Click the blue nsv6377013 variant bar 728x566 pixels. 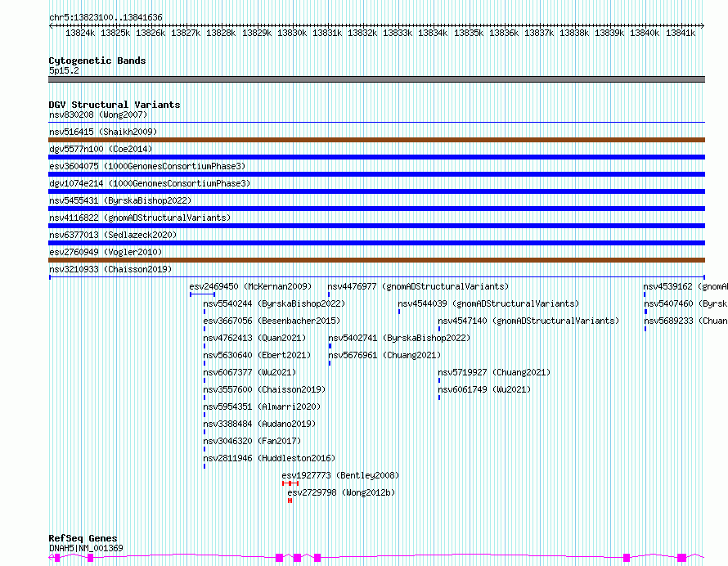click(376, 243)
